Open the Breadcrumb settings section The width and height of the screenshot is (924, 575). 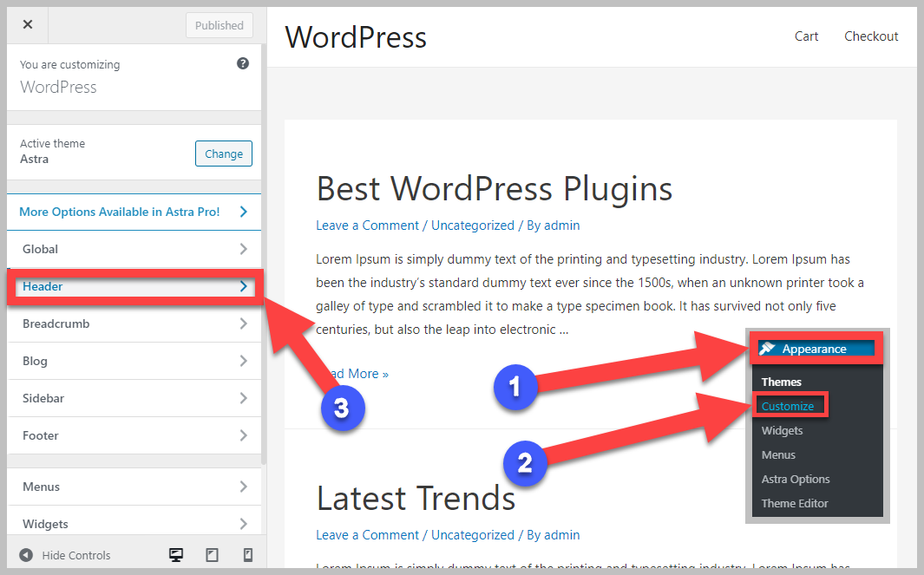point(134,323)
